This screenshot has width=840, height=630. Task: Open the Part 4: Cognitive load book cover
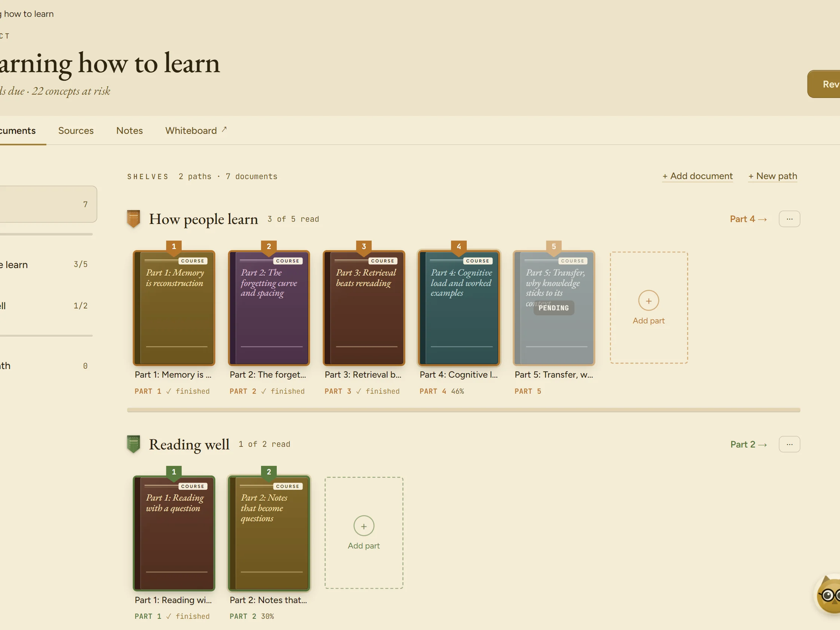pos(459,308)
